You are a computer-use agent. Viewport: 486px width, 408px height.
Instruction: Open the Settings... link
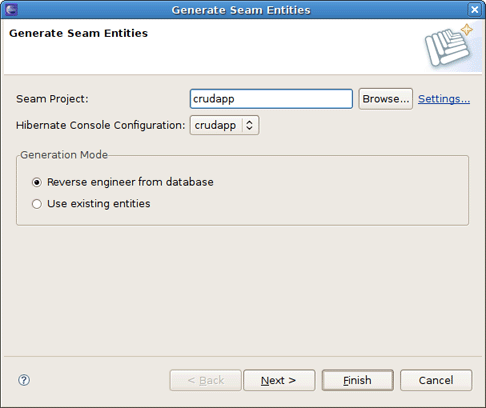[444, 99]
